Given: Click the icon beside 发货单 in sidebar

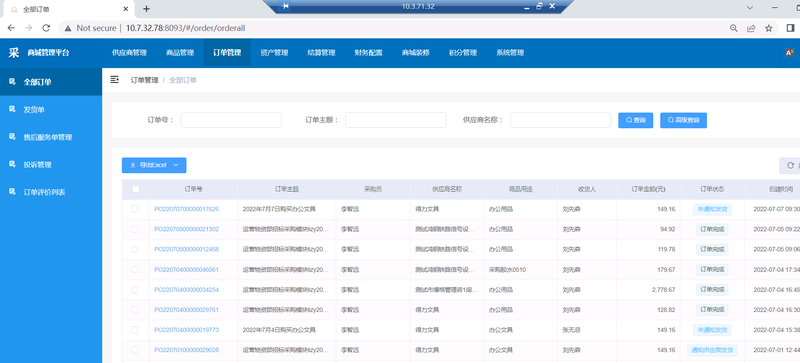Looking at the screenshot, I should 12,109.
